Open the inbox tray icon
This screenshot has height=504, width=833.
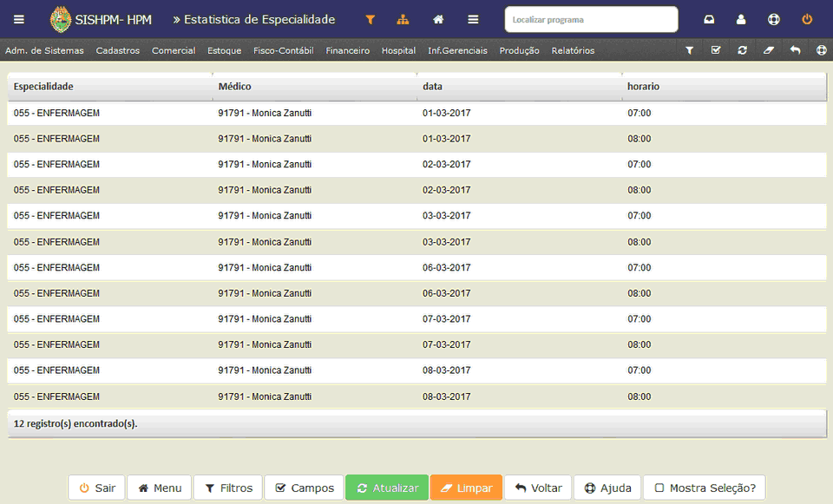pyautogui.click(x=709, y=20)
